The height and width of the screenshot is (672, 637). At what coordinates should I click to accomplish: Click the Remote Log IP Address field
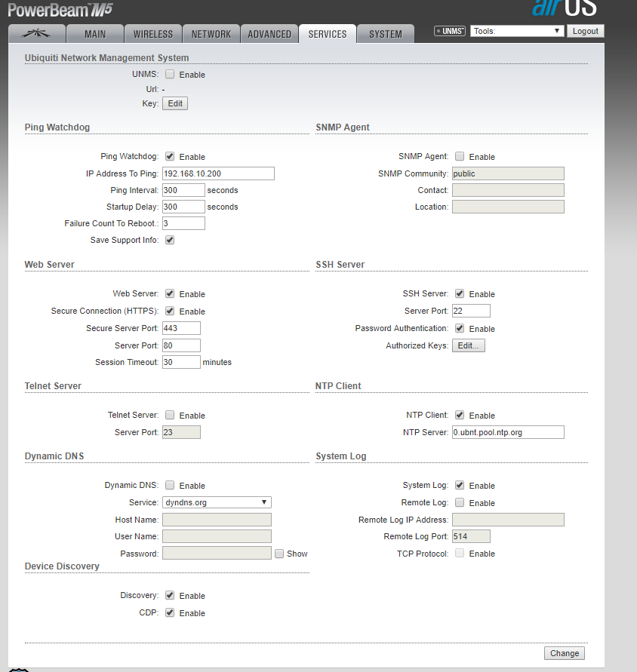pyautogui.click(x=508, y=520)
